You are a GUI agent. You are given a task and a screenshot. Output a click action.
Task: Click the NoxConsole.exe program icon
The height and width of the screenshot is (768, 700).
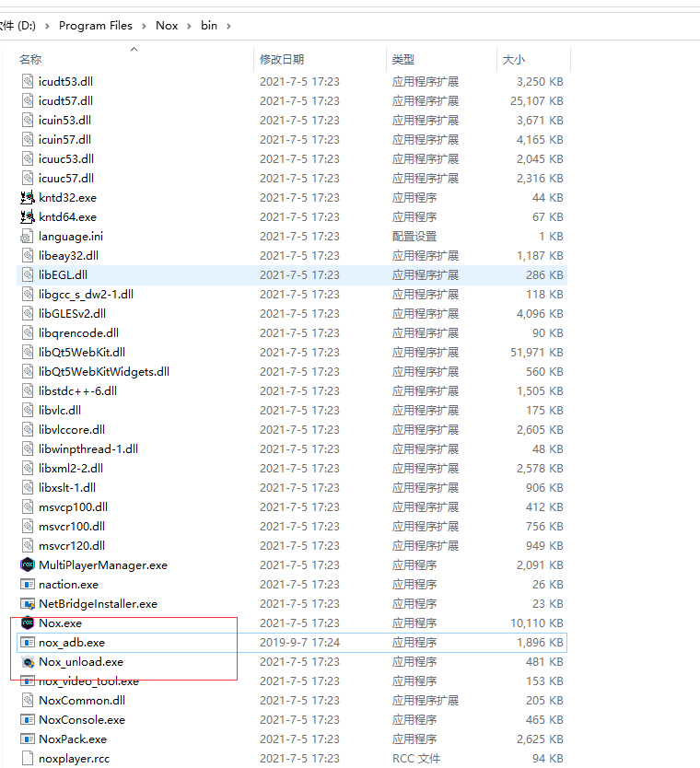click(x=28, y=719)
